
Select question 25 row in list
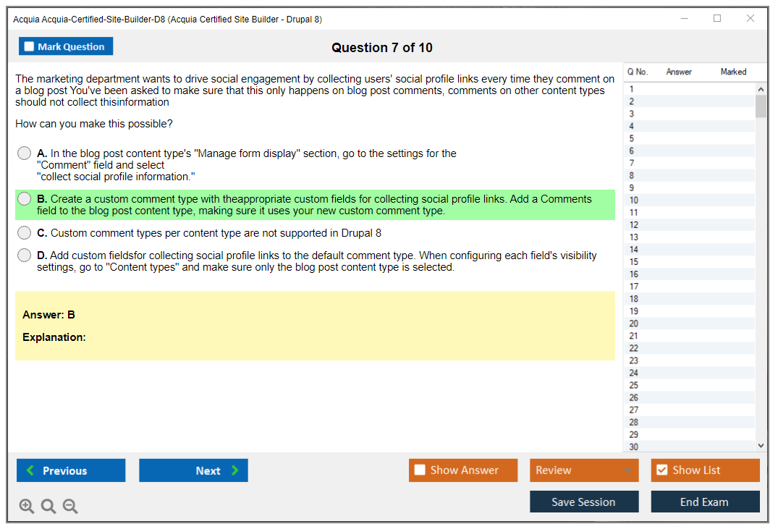pos(688,385)
